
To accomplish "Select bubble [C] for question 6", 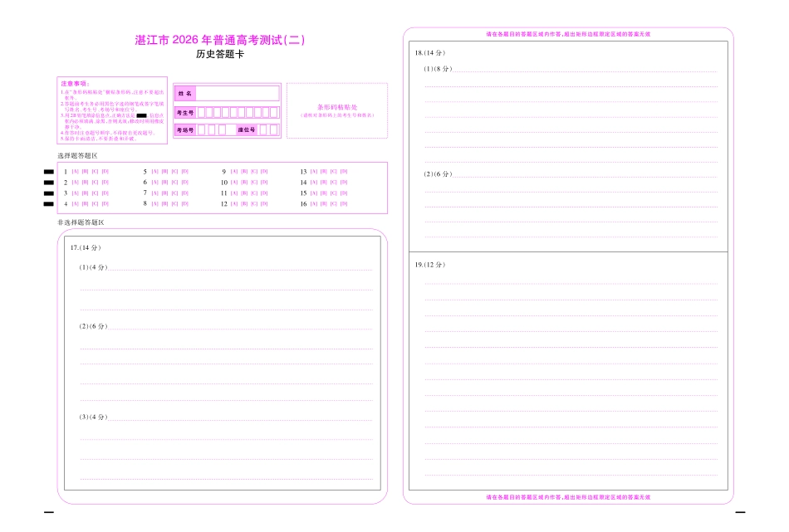I will tap(174, 183).
